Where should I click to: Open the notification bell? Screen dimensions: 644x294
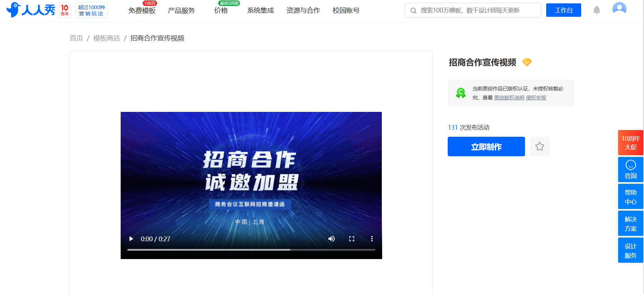597,10
